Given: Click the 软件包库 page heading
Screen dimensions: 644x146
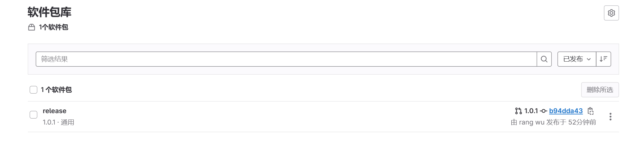Looking at the screenshot, I should pyautogui.click(x=50, y=12).
